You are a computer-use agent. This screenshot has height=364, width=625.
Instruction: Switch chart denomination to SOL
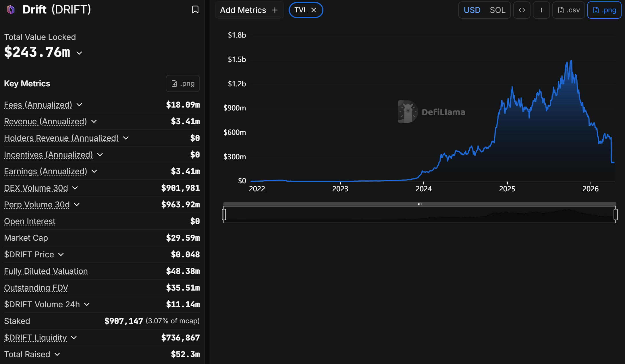pos(497,10)
